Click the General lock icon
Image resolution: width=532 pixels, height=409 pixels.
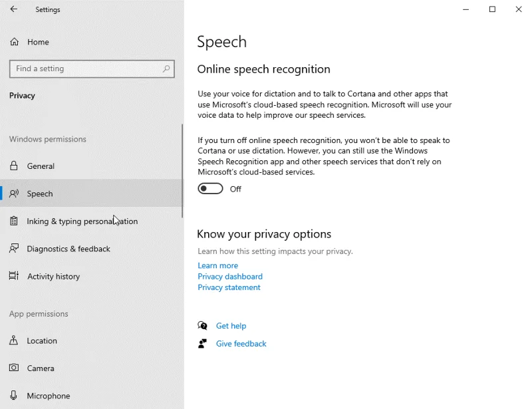pyautogui.click(x=13, y=166)
